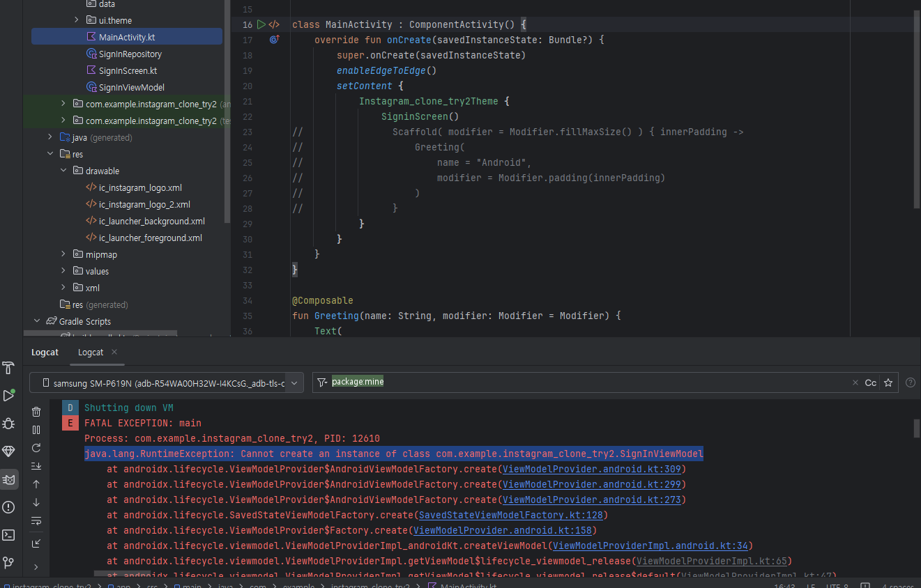The image size is (921, 588).
Task: Open the Version Control tool window
Action: pos(8,562)
